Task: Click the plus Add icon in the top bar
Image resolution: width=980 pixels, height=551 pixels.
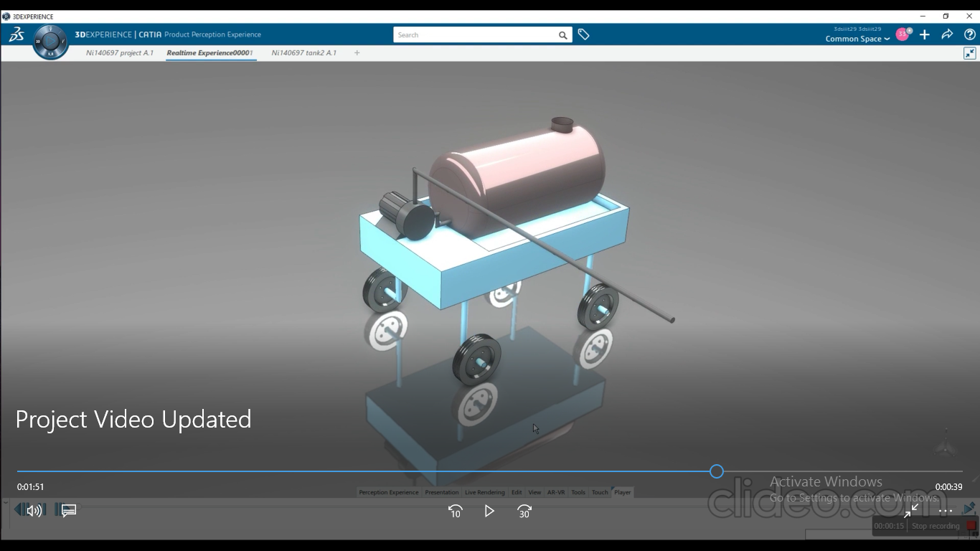Action: 925,34
